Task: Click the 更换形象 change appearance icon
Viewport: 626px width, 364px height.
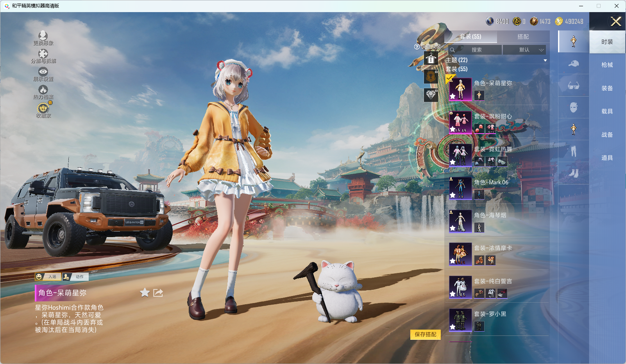Action: pos(43,36)
